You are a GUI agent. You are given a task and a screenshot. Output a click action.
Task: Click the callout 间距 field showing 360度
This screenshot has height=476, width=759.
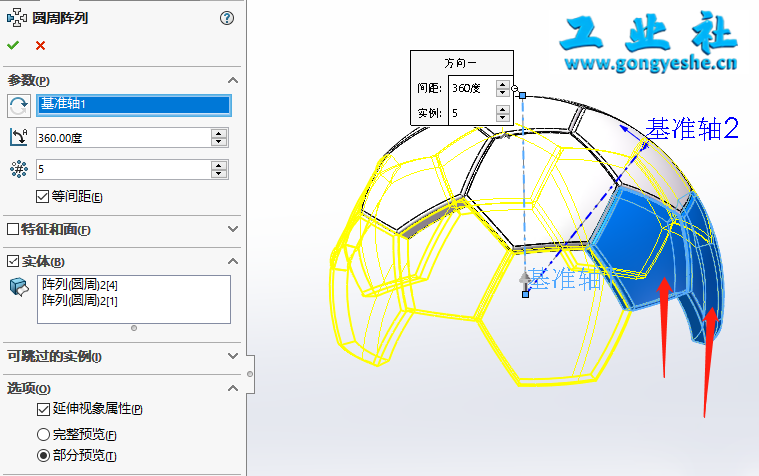(x=472, y=88)
